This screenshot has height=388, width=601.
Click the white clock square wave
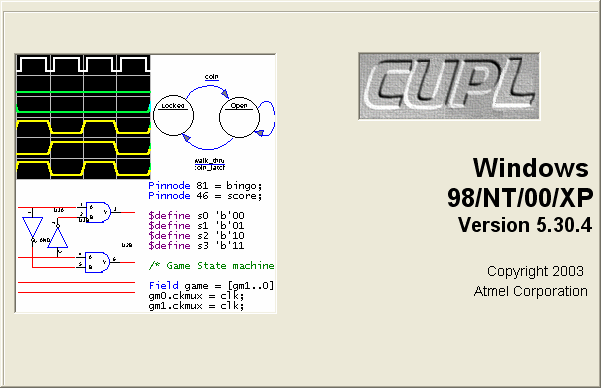(x=83, y=64)
